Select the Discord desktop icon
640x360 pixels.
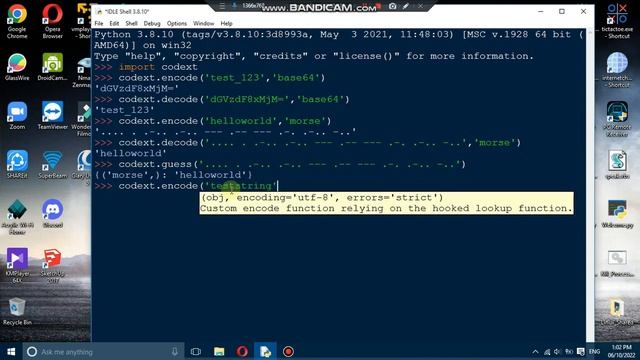pyautogui.click(x=53, y=214)
